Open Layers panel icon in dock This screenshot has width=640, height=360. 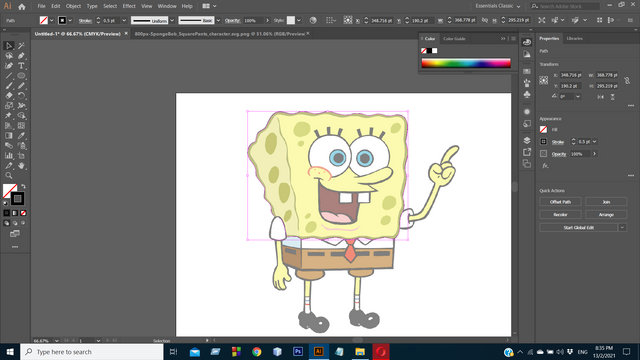click(527, 140)
